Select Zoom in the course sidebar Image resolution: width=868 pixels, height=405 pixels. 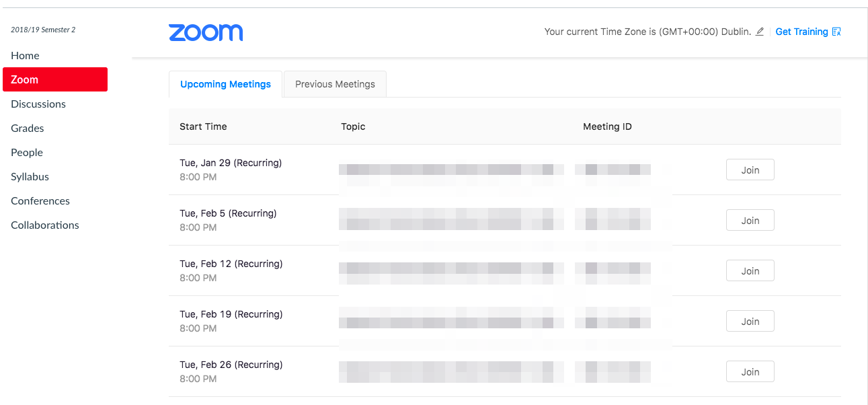coord(55,79)
